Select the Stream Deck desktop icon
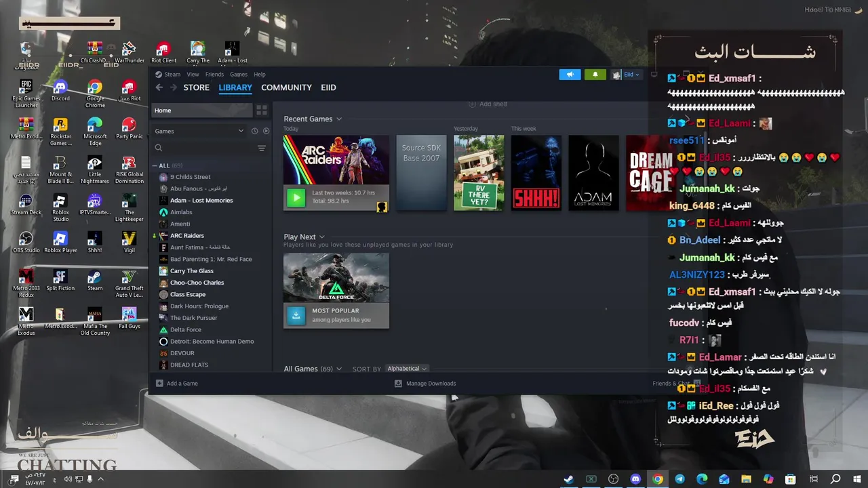This screenshot has height=488, width=868. [26, 204]
